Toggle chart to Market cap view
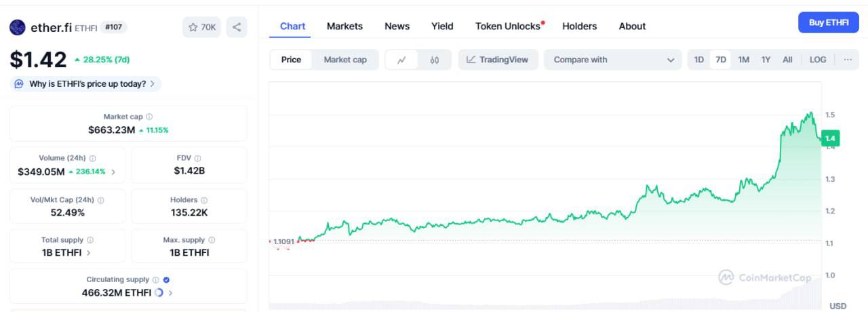Screen dimensions: 868x312 pos(344,60)
